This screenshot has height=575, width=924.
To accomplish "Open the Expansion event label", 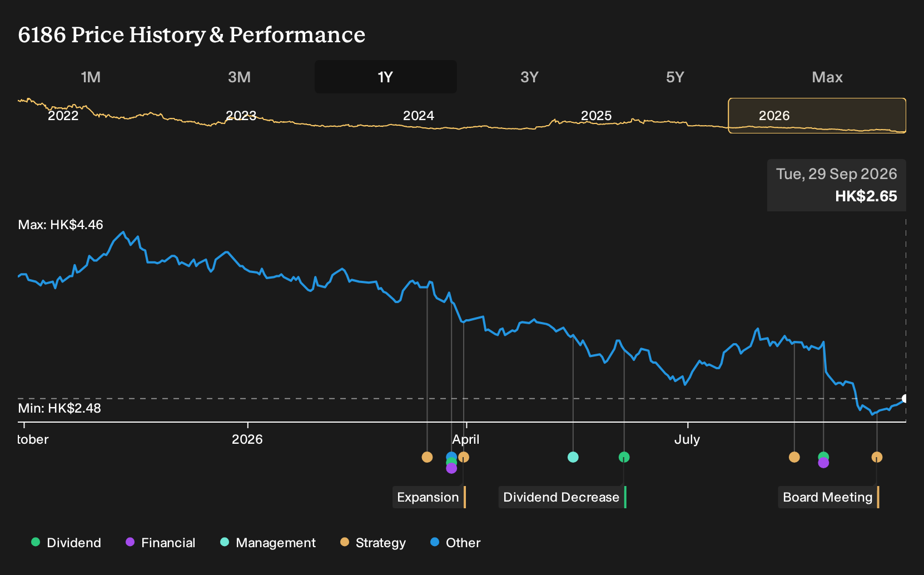I will [429, 497].
